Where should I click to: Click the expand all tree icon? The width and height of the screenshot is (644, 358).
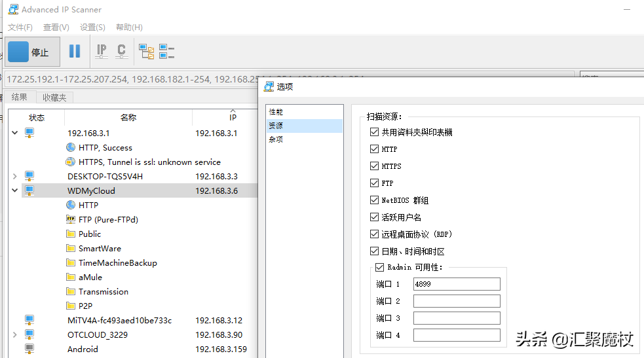click(147, 52)
